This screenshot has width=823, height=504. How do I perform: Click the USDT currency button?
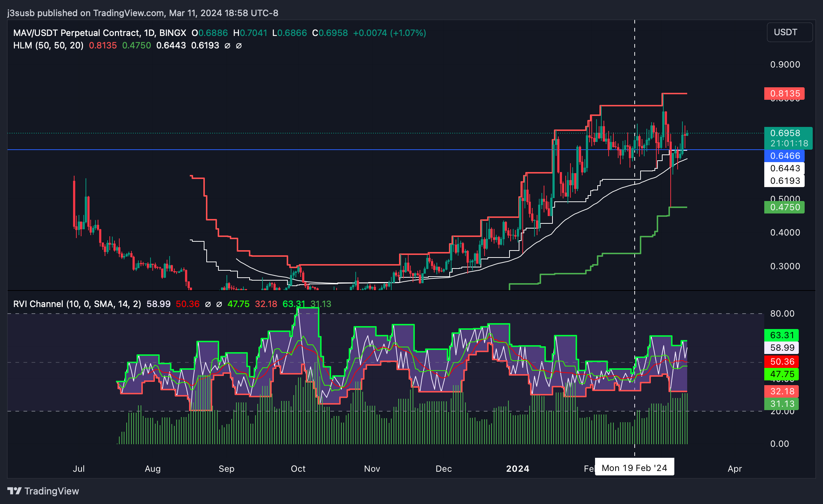tap(790, 32)
